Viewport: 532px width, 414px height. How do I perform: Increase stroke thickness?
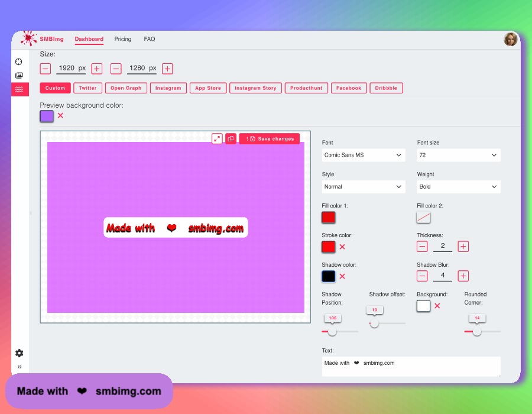(x=463, y=247)
